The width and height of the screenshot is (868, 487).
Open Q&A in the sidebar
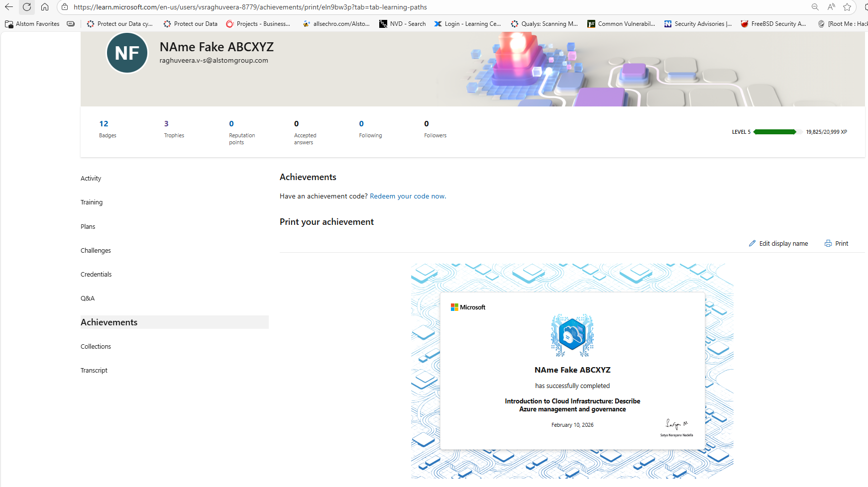(88, 298)
